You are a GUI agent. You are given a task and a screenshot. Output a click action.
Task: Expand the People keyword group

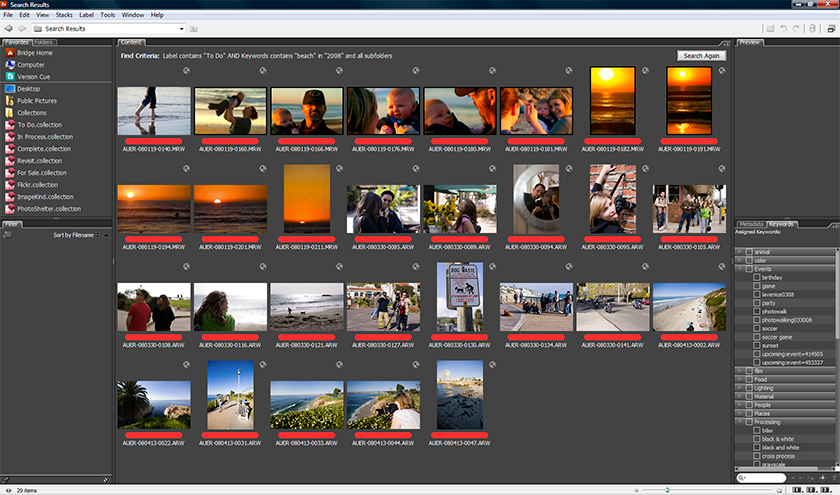[x=739, y=405]
